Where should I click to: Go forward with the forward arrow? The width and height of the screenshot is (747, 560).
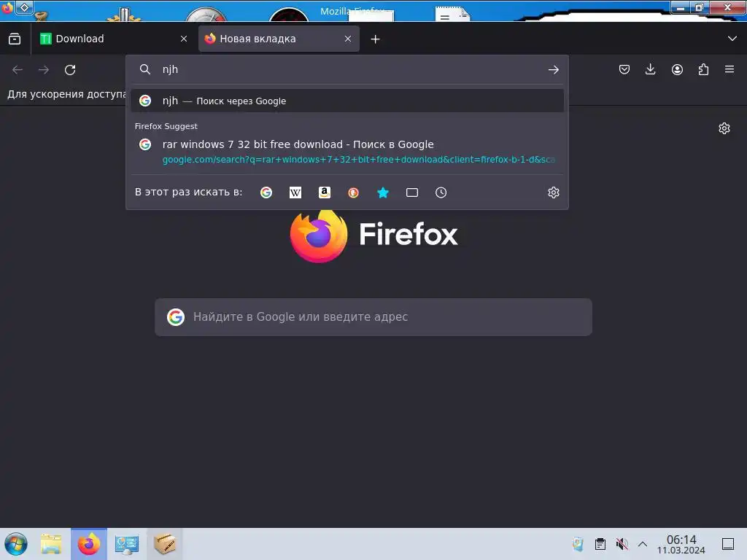44,70
